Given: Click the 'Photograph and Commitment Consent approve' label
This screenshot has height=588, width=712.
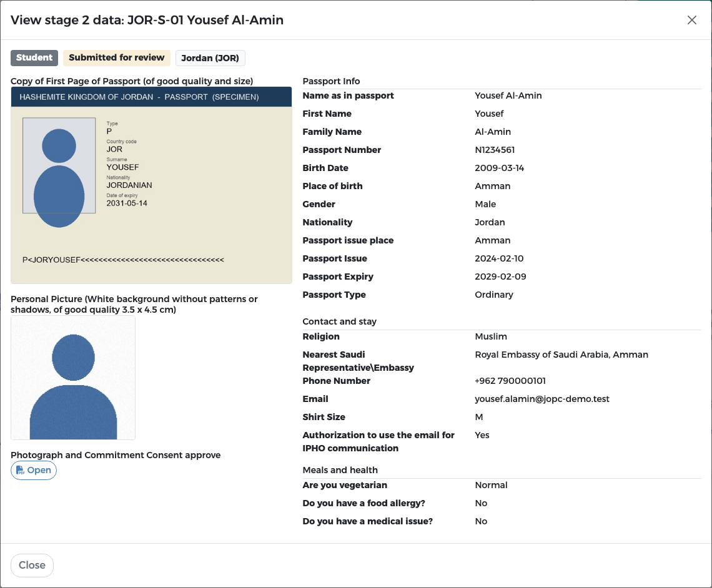Looking at the screenshot, I should click(x=116, y=455).
